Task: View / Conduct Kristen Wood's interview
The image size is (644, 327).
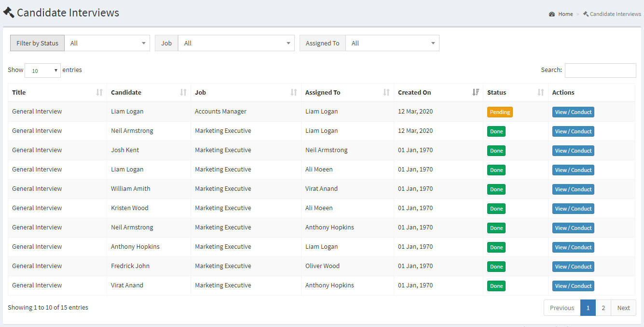Action: pos(573,209)
